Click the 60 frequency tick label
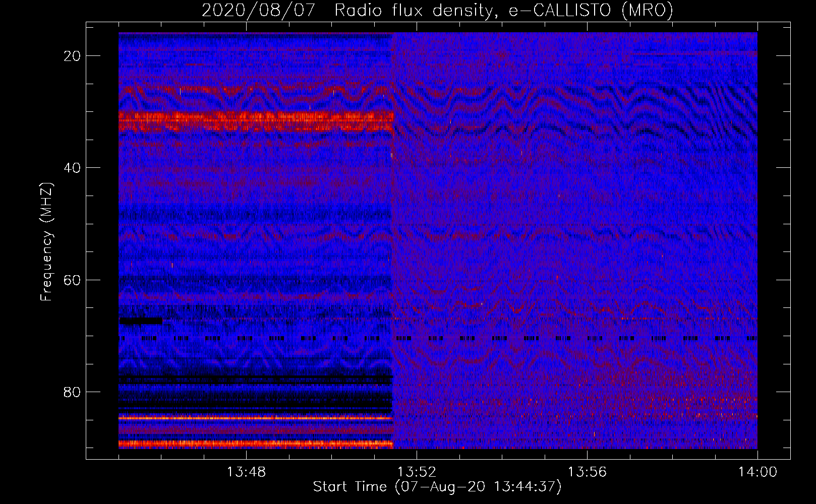The width and height of the screenshot is (816, 504). click(x=72, y=280)
